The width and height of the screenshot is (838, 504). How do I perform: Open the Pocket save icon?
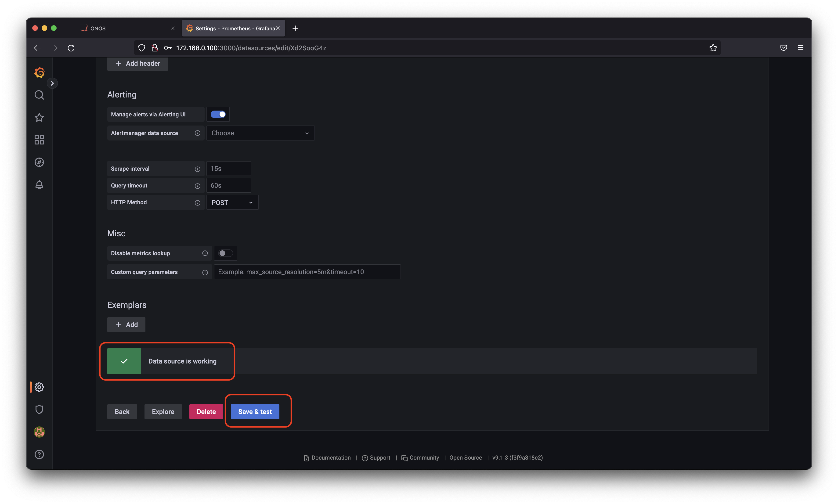click(x=784, y=48)
